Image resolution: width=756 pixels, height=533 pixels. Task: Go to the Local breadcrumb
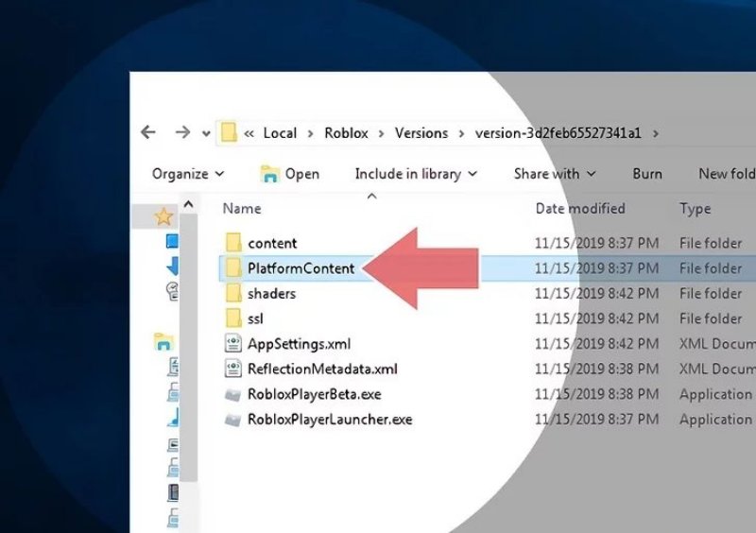[x=280, y=133]
